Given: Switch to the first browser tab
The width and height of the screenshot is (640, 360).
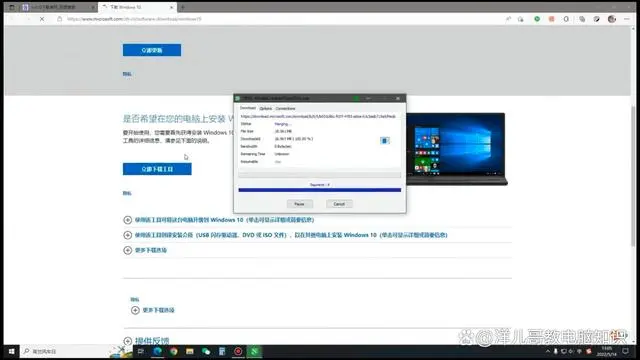Looking at the screenshot, I should click(58, 7).
